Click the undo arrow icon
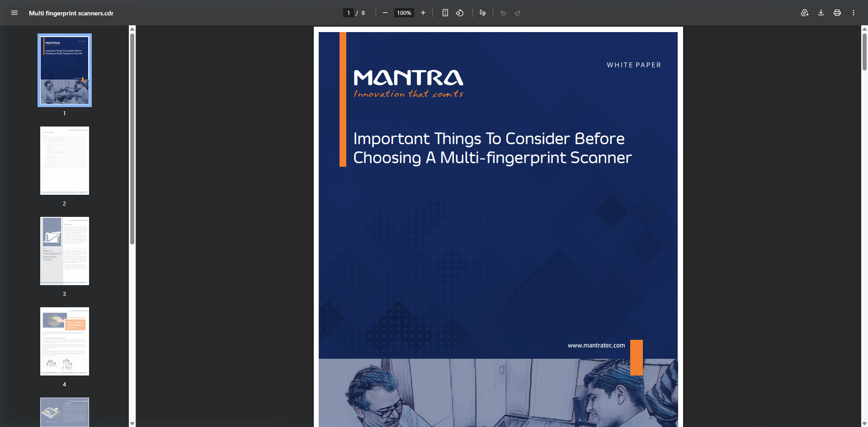868x427 pixels. coord(503,13)
